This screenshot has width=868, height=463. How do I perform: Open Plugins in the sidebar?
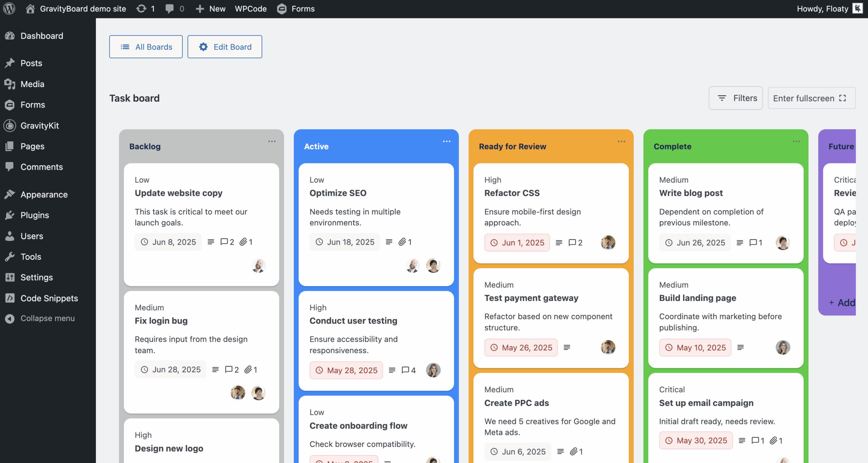(35, 215)
